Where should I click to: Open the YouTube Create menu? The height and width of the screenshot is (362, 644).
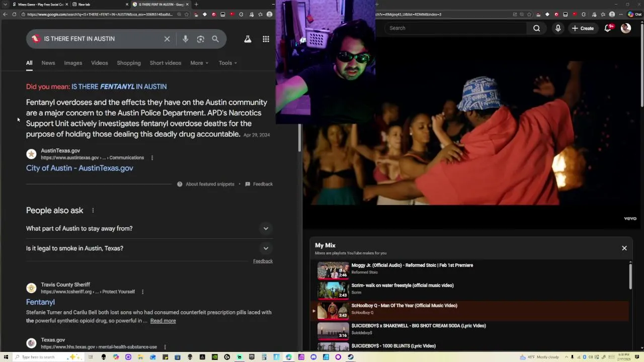point(583,28)
